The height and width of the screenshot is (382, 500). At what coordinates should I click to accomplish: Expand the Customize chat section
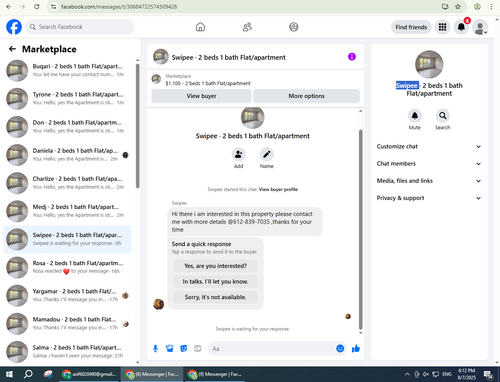click(429, 146)
